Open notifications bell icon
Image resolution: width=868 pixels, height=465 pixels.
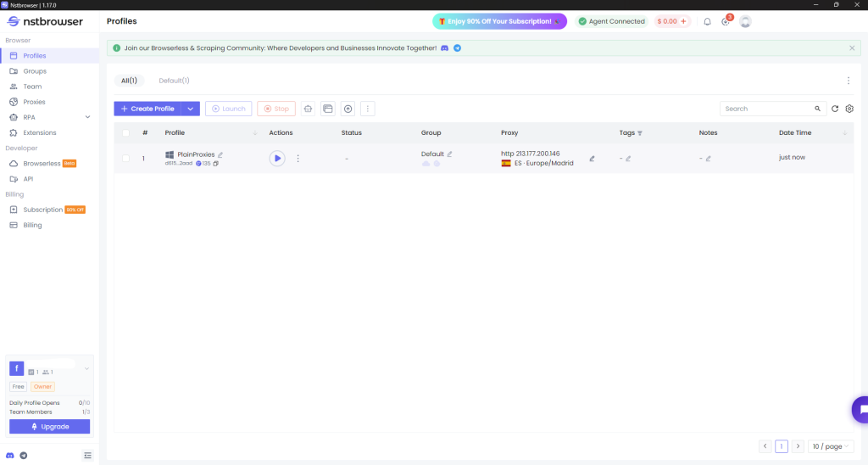coord(707,21)
